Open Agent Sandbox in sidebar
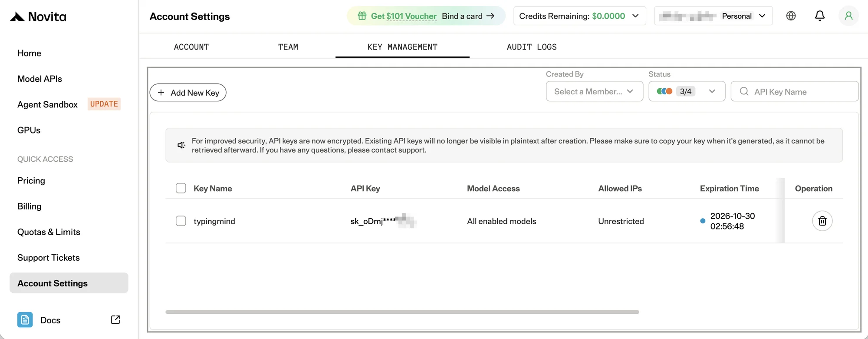The image size is (868, 339). click(47, 104)
